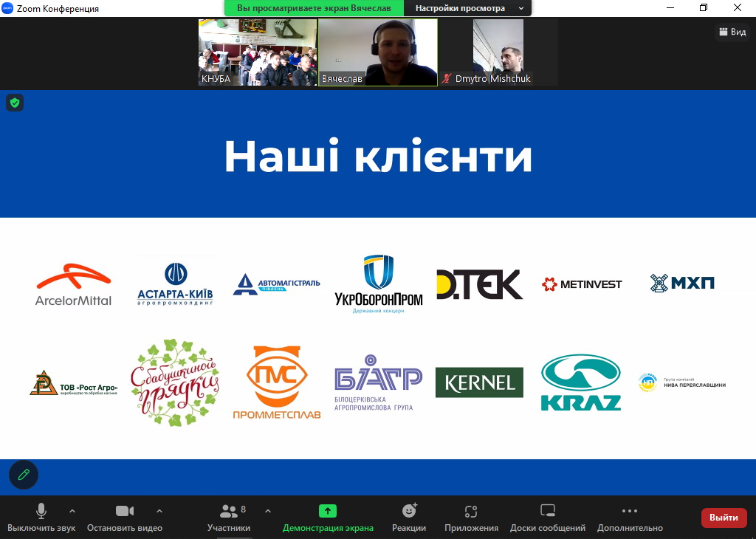The image size is (756, 539).
Task: Click the ArcelorMittal logo
Action: click(73, 284)
